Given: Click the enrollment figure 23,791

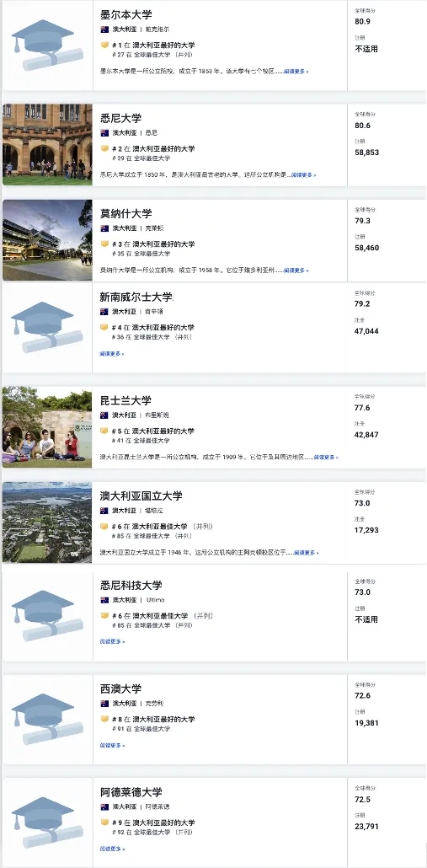Looking at the screenshot, I should pos(366,827).
